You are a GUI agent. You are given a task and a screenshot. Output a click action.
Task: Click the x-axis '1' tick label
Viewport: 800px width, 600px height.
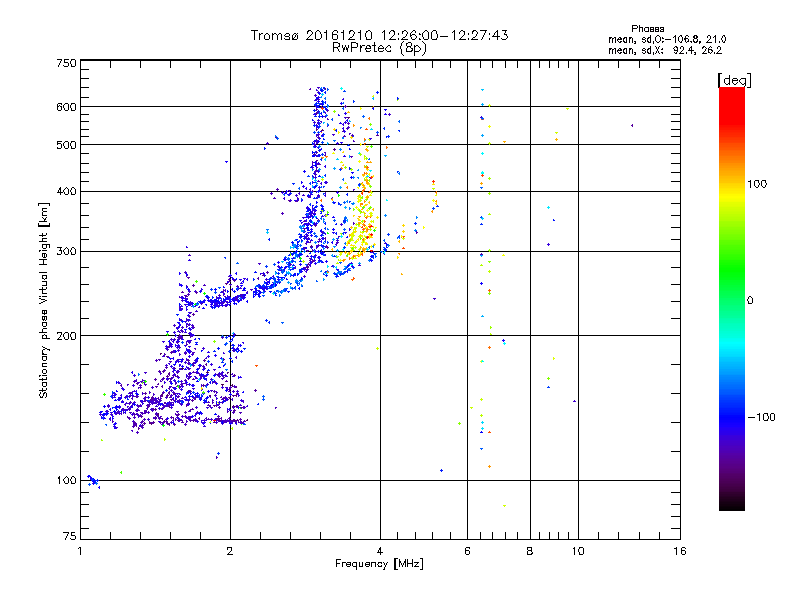(x=80, y=551)
